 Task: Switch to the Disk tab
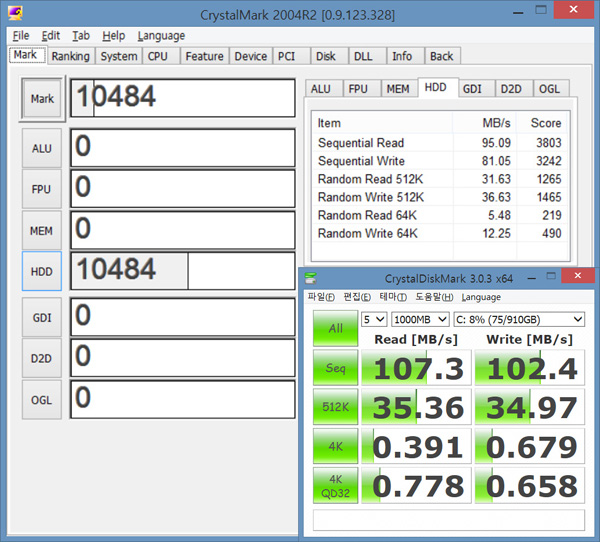[329, 56]
